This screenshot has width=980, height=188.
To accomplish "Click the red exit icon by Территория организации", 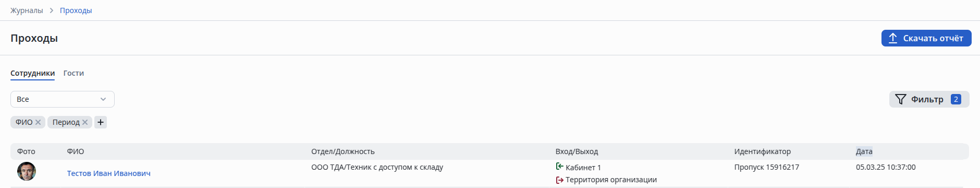I will point(559,180).
